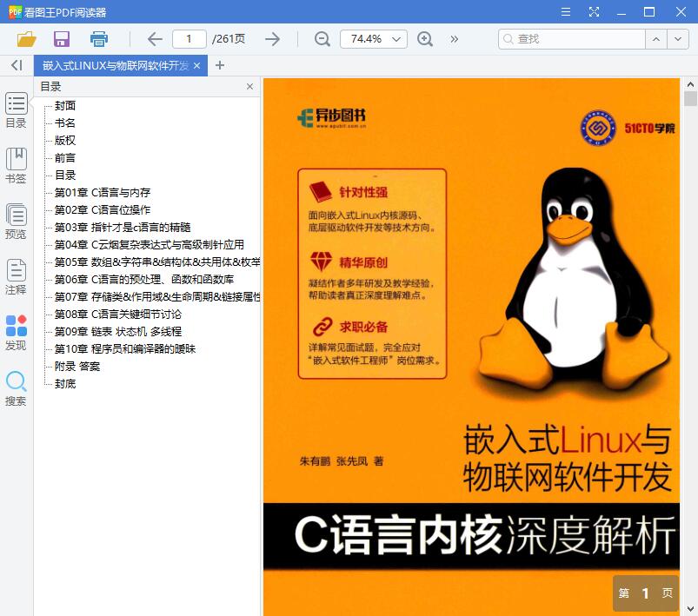
Task: Print the document using printer icon
Action: tap(99, 39)
